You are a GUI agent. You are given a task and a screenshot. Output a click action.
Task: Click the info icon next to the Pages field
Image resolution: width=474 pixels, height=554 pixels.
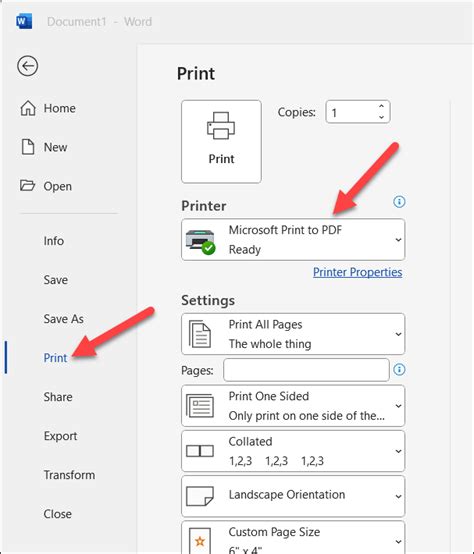click(x=399, y=370)
